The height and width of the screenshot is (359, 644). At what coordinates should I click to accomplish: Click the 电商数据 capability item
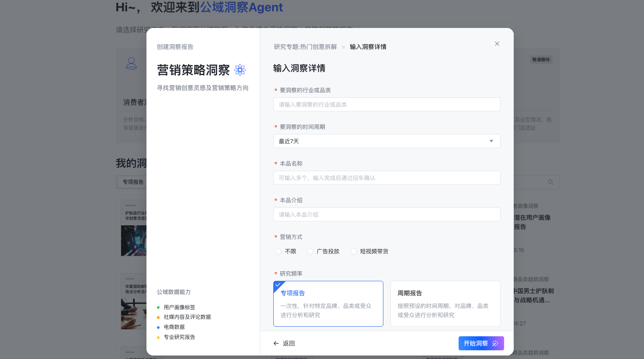click(x=174, y=327)
